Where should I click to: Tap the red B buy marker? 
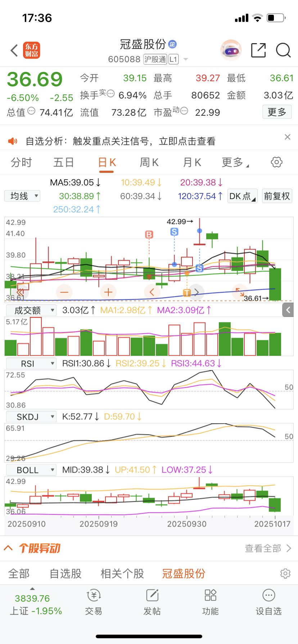(x=149, y=235)
